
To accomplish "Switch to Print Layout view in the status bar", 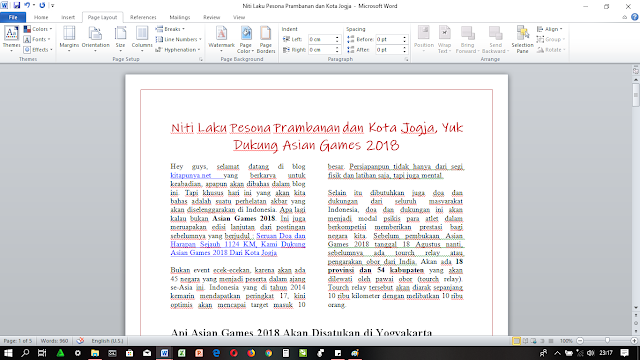I will pyautogui.click(x=516, y=340).
